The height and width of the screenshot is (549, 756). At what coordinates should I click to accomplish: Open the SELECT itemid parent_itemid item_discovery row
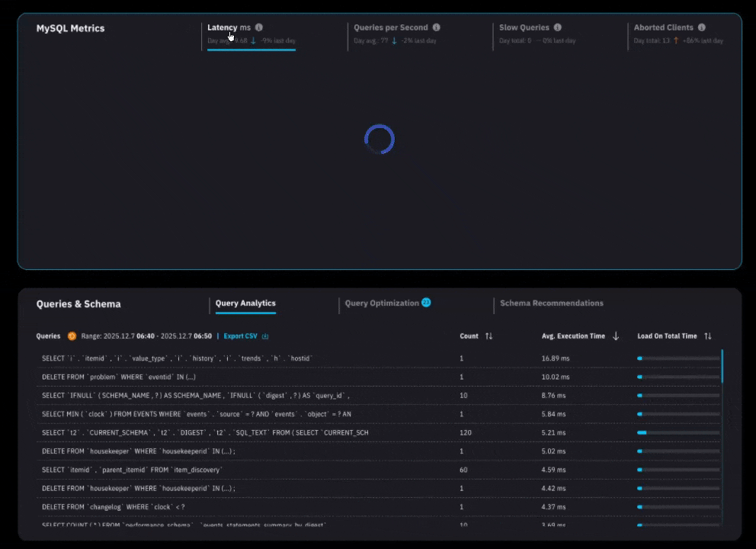(x=379, y=470)
